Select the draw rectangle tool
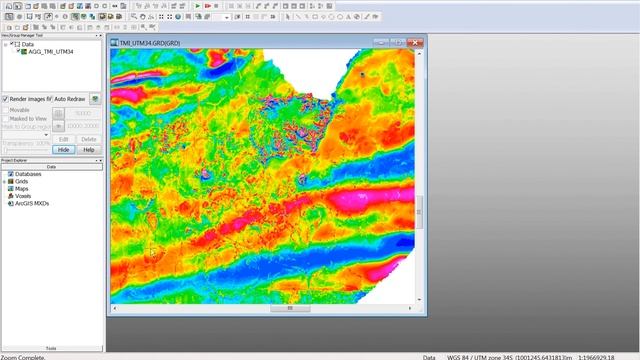This screenshot has width=640, height=360. [x=315, y=17]
